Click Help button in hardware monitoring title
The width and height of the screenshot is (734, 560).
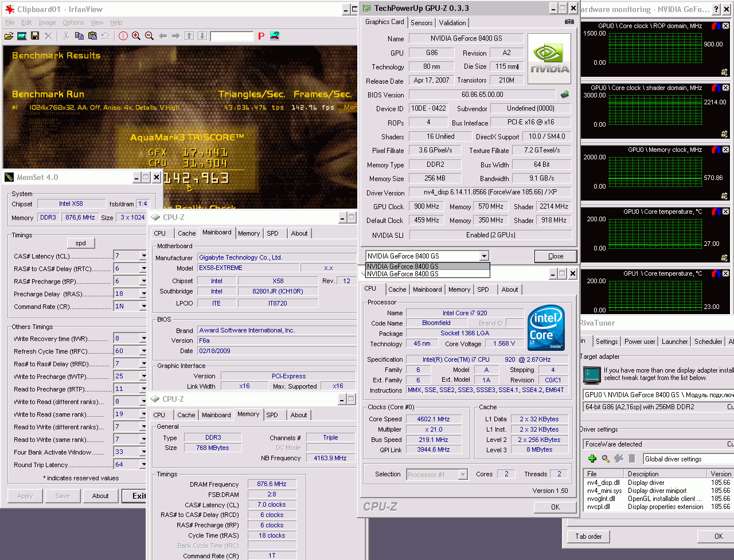716,9
